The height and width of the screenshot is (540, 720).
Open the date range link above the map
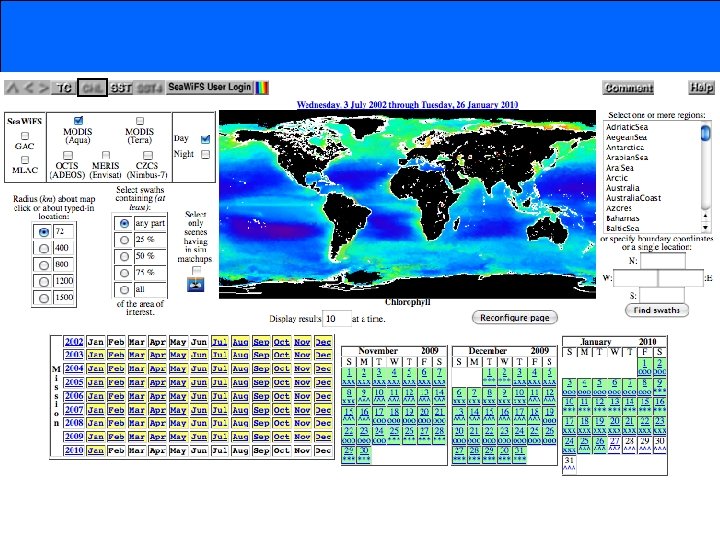tap(407, 105)
